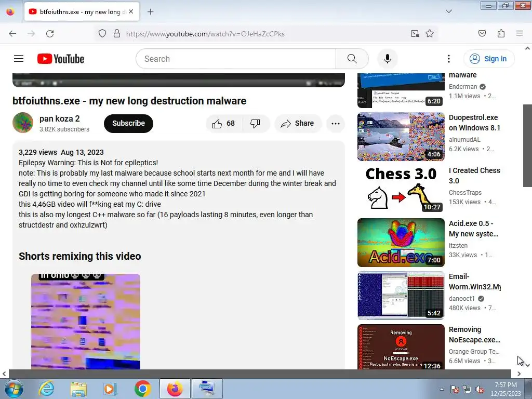Click the muted volume tray icon
The width and height of the screenshot is (532, 399).
480,389
